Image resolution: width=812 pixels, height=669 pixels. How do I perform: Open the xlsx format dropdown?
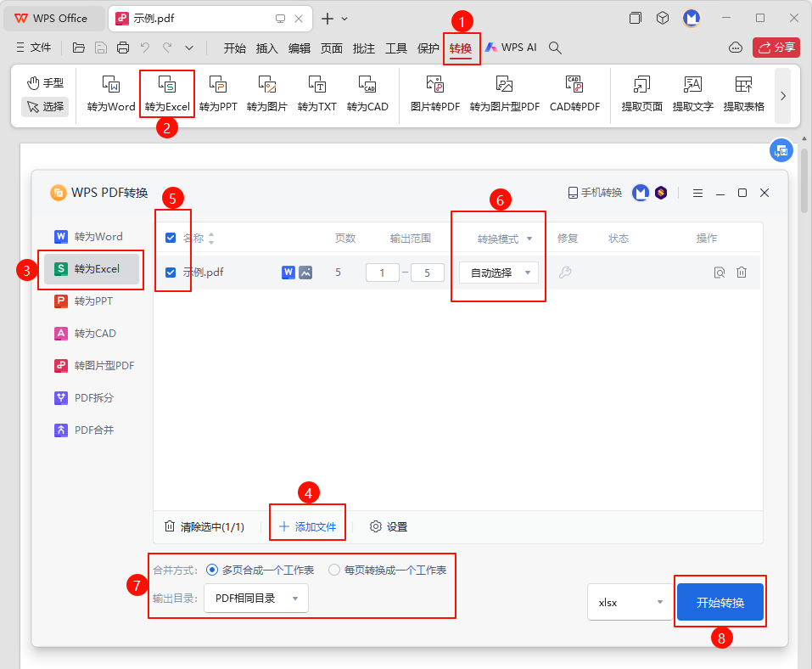tap(630, 602)
